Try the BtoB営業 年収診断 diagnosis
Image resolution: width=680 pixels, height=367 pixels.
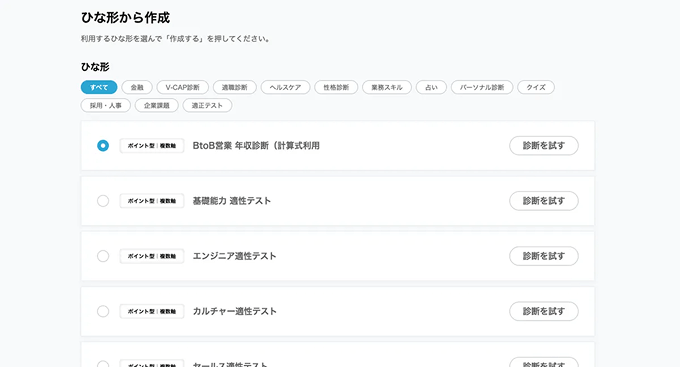pyautogui.click(x=544, y=146)
